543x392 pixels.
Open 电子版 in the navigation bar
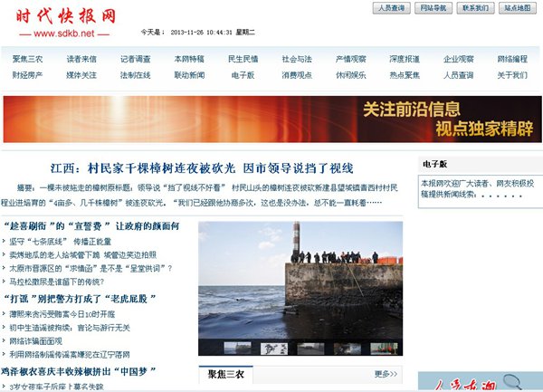click(x=243, y=75)
